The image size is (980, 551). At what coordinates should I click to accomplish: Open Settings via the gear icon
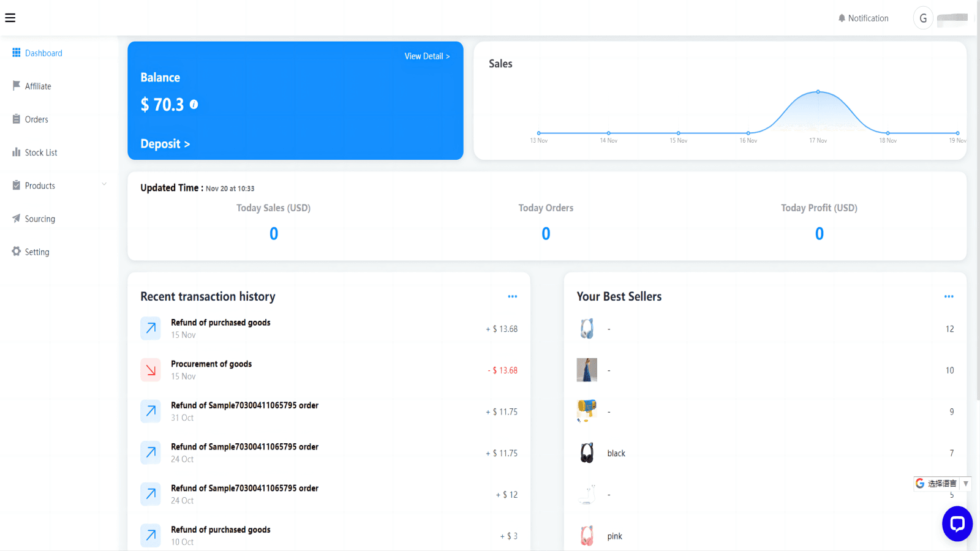coord(16,252)
